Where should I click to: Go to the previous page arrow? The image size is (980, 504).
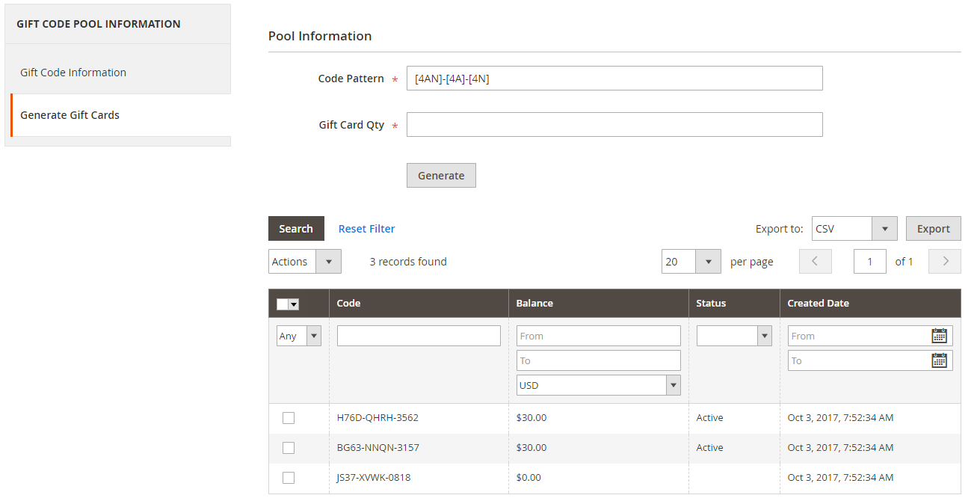click(815, 262)
